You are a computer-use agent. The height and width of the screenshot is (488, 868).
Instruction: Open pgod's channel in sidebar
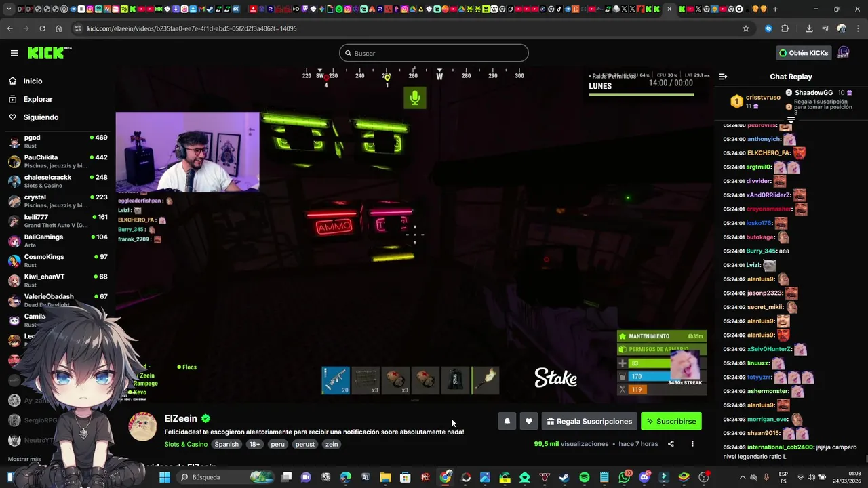(58, 141)
